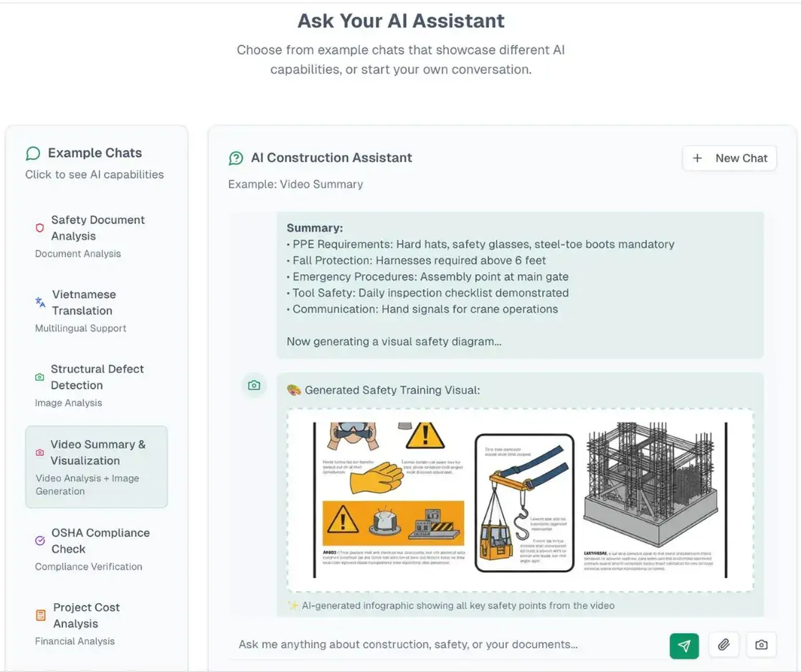Viewport: 801px width, 672px height.
Task: Click the plus icon inside the New Chat button
Action: [697, 158]
